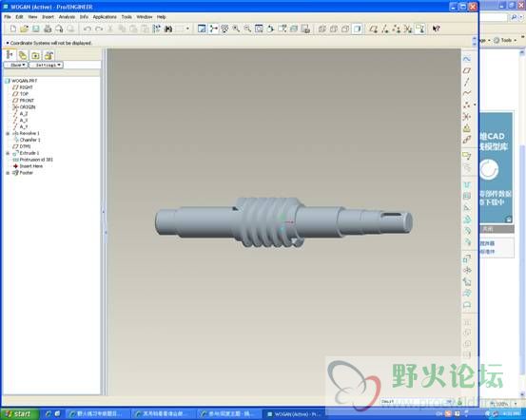The image size is (526, 420).
Task: Expand the Revolve 1 feature node
Action: tap(8, 133)
